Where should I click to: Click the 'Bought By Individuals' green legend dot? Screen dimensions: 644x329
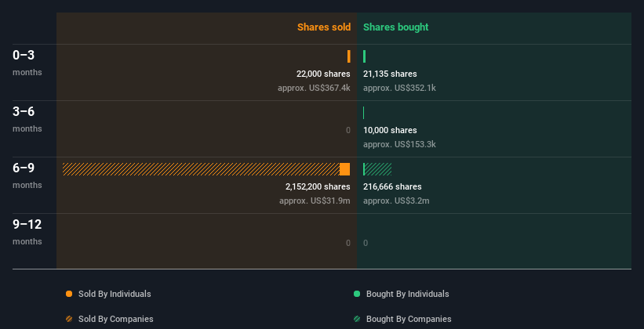coord(357,294)
